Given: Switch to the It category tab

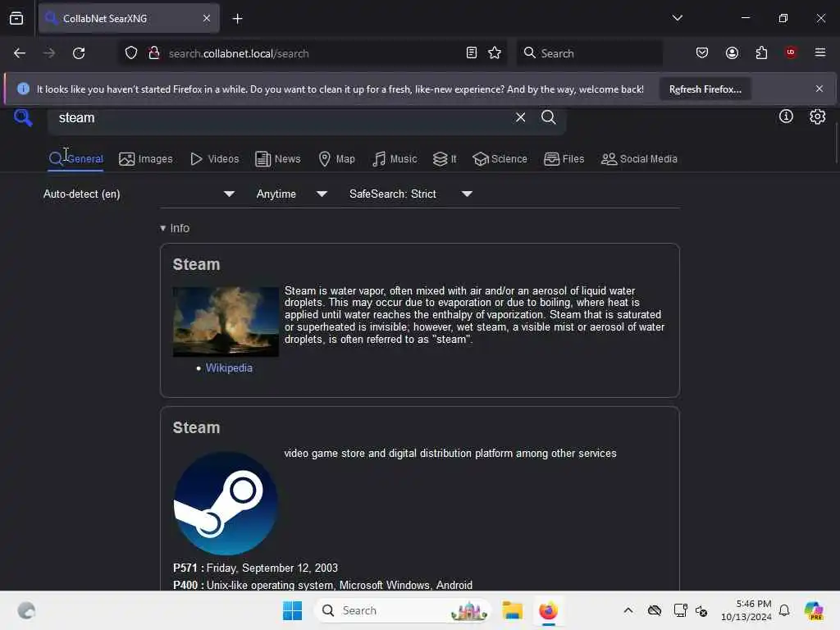Looking at the screenshot, I should click(x=445, y=158).
